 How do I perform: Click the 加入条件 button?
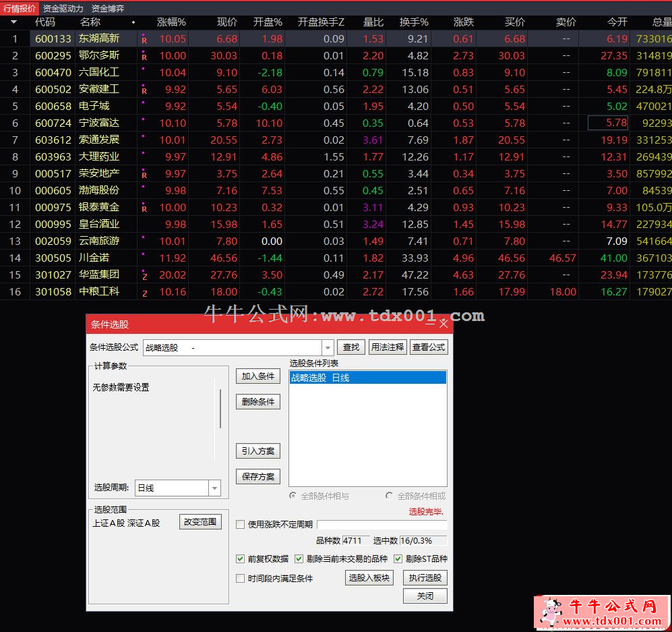click(258, 376)
